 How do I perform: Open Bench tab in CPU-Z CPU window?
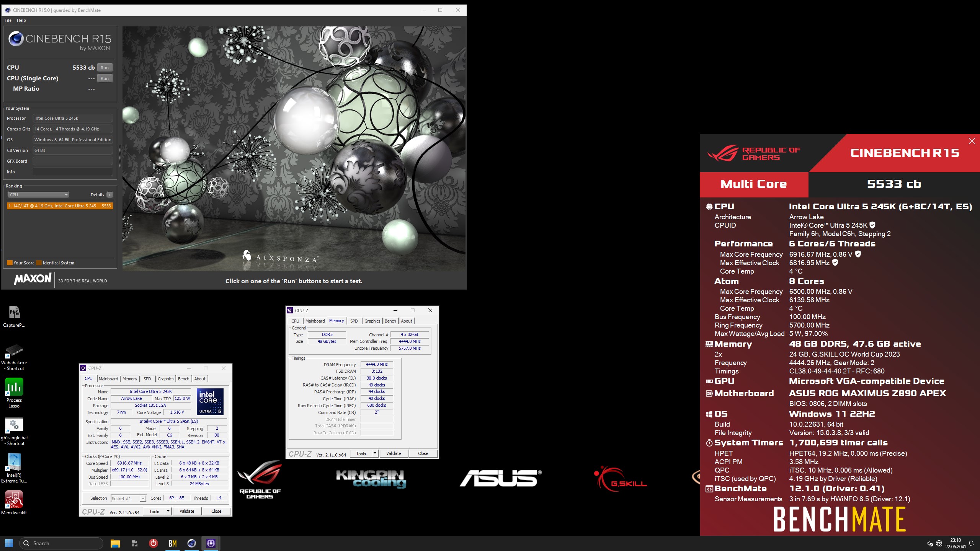(183, 379)
